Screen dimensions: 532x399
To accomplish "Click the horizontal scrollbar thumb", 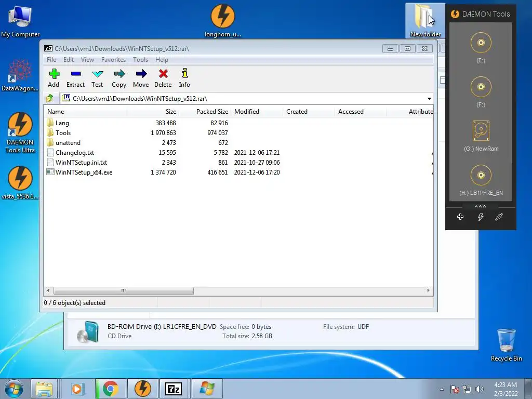I will point(124,290).
